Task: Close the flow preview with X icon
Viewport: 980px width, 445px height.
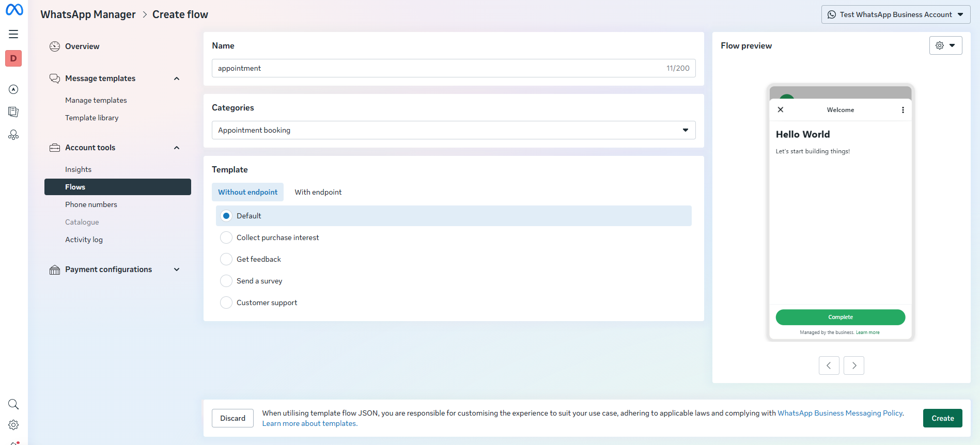Action: pos(781,109)
